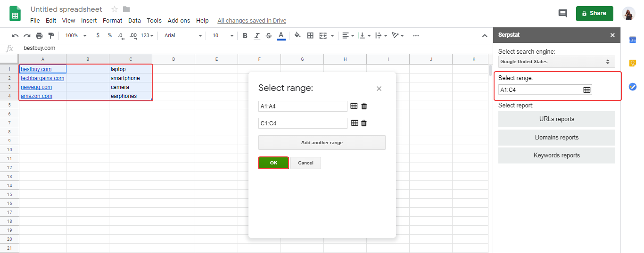Close the Select range dialog with X

[x=379, y=89]
